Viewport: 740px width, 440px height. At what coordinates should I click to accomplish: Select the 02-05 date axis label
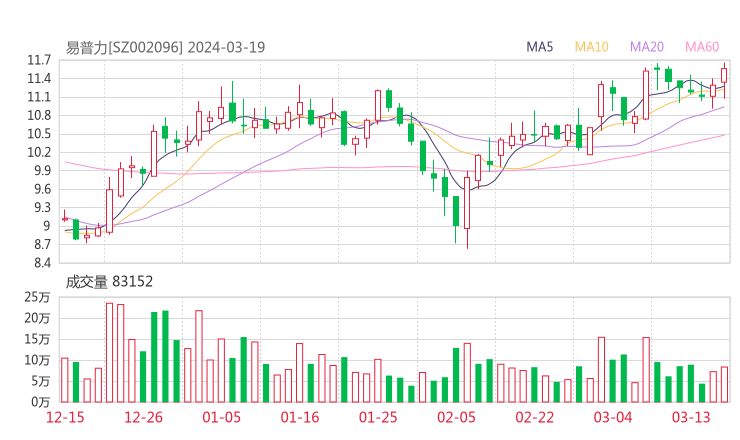(x=456, y=417)
